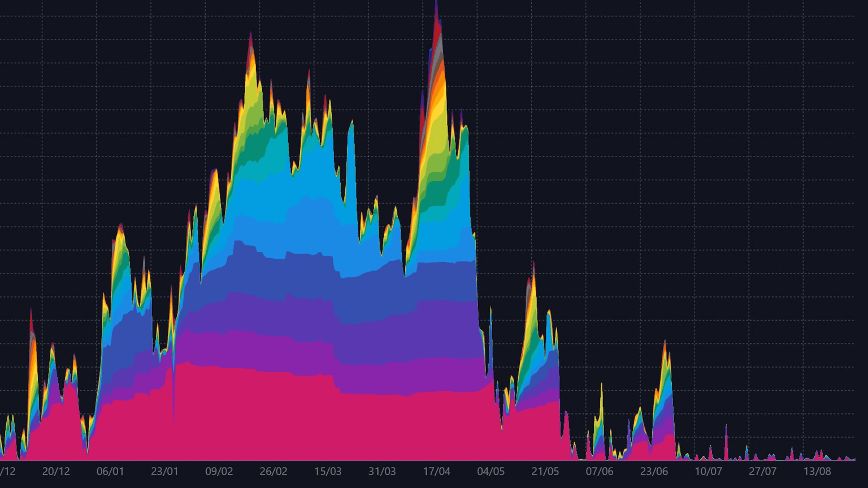Click the 09/02 axis label
This screenshot has width=868, height=488.
pyautogui.click(x=220, y=469)
